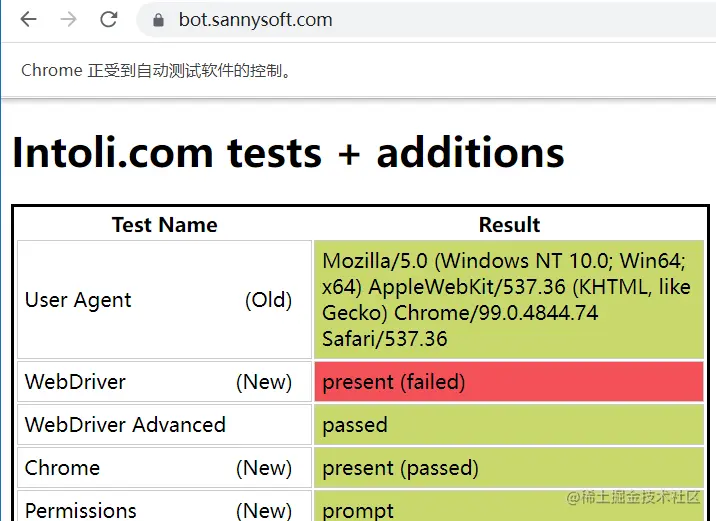Select the Chrome (New) row label
Viewport: 716px width, 521px height.
[x=164, y=468]
